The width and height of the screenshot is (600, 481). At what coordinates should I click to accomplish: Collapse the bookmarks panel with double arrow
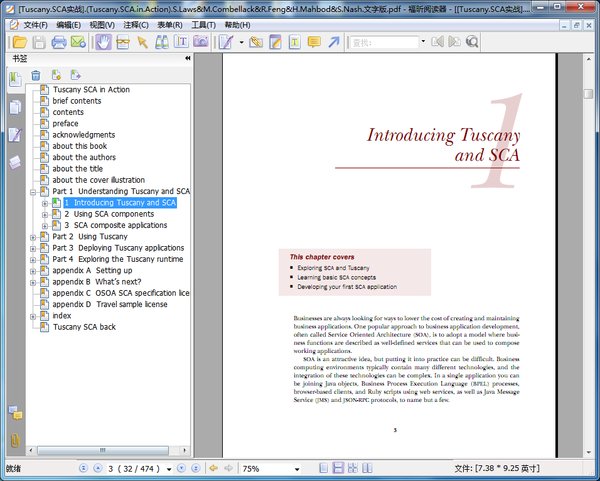(188, 58)
